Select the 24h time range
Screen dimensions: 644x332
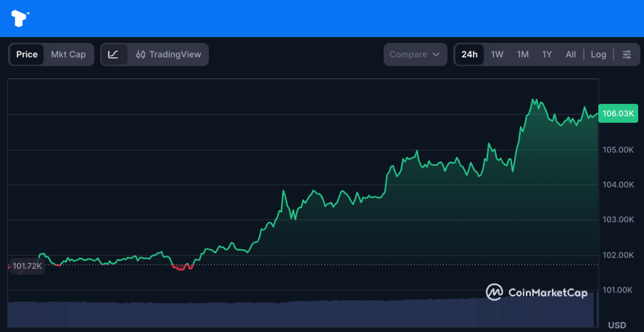[470, 54]
